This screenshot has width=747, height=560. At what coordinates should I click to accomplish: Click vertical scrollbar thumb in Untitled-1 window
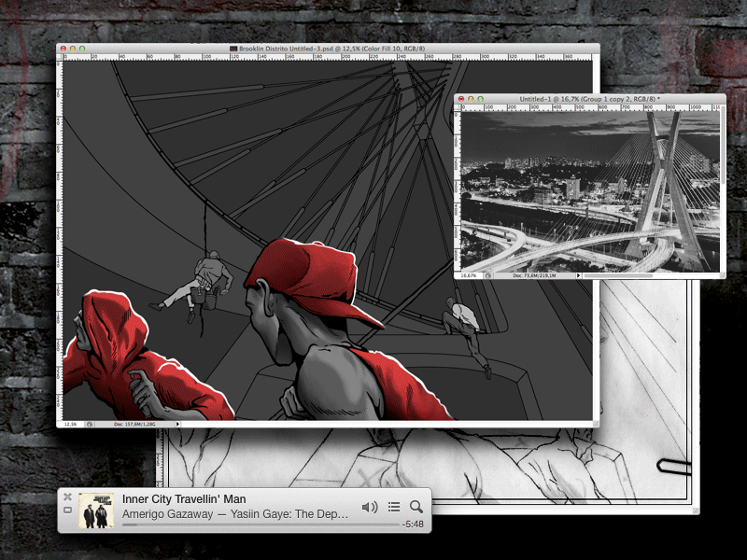click(x=723, y=146)
